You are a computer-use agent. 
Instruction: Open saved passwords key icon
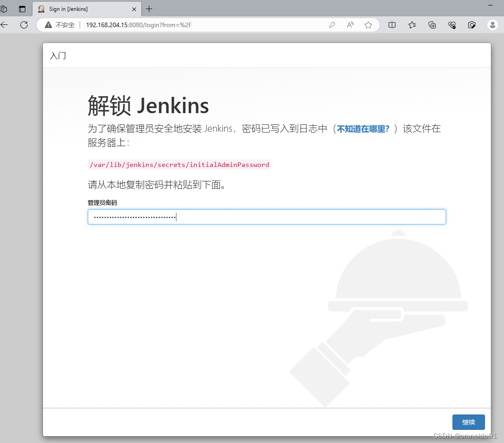pyautogui.click(x=332, y=25)
